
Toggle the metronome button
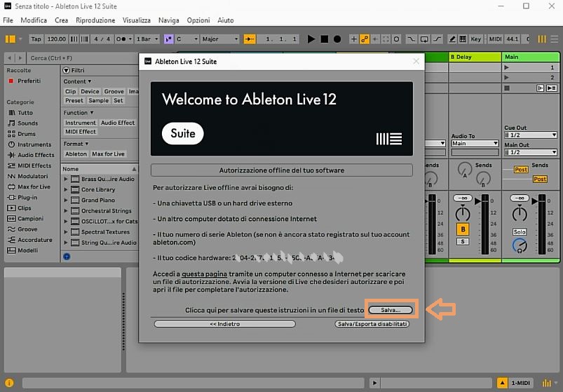pos(122,39)
